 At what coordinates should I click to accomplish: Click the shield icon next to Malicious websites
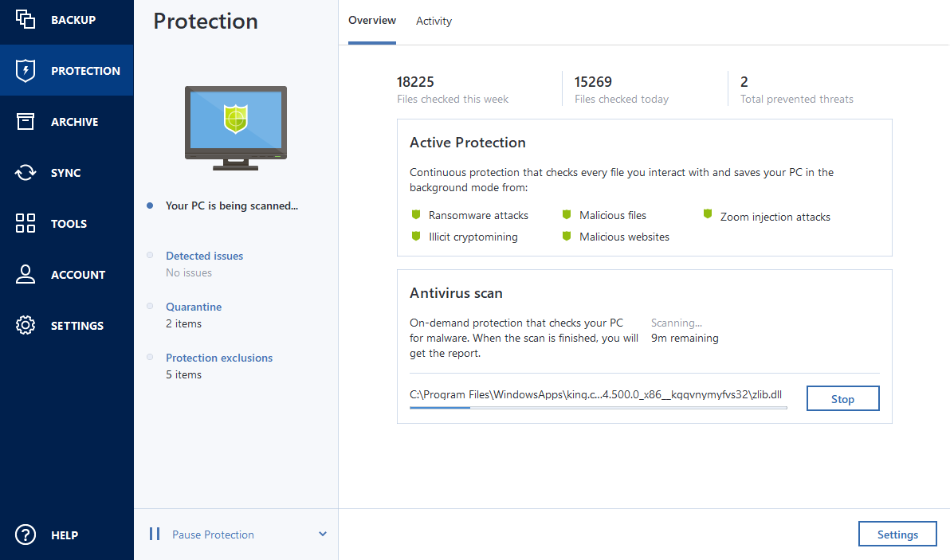point(566,235)
